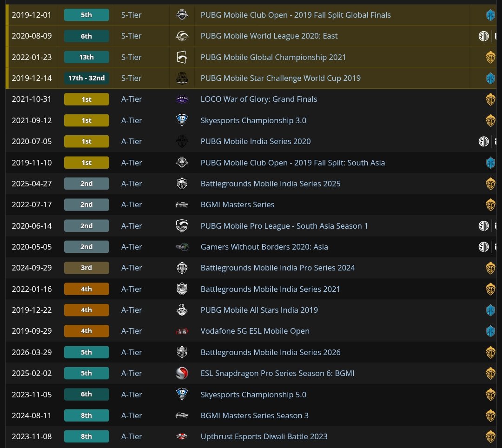This screenshot has height=448, width=502.
Task: Open PUBG Mobile All Stars India 2019 link
Action: 259,310
